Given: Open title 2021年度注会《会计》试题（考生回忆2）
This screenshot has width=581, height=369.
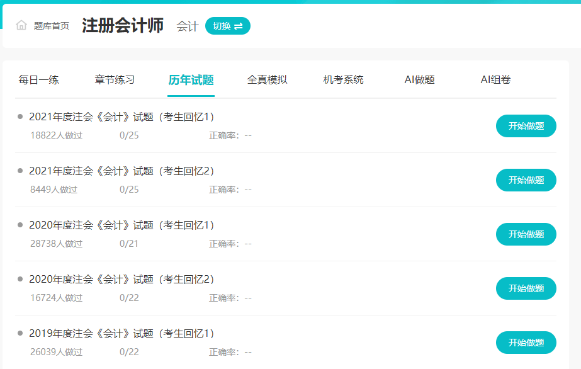Looking at the screenshot, I should [x=122, y=171].
